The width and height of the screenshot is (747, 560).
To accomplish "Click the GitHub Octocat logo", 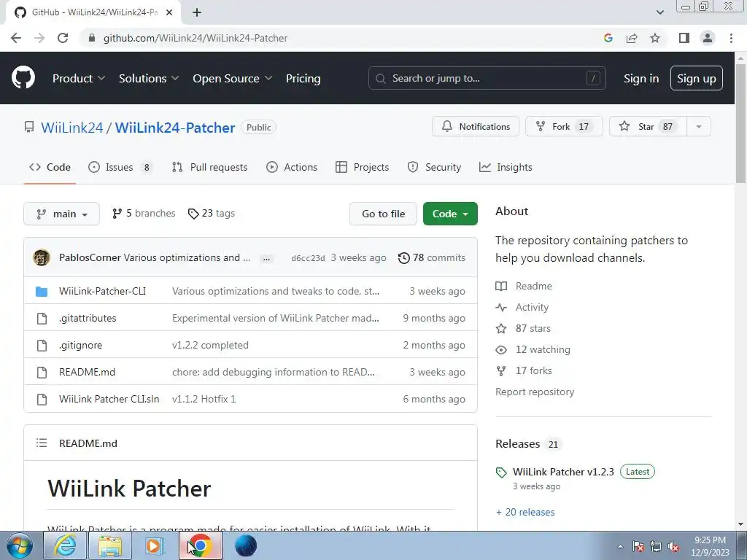I will 23,78.
